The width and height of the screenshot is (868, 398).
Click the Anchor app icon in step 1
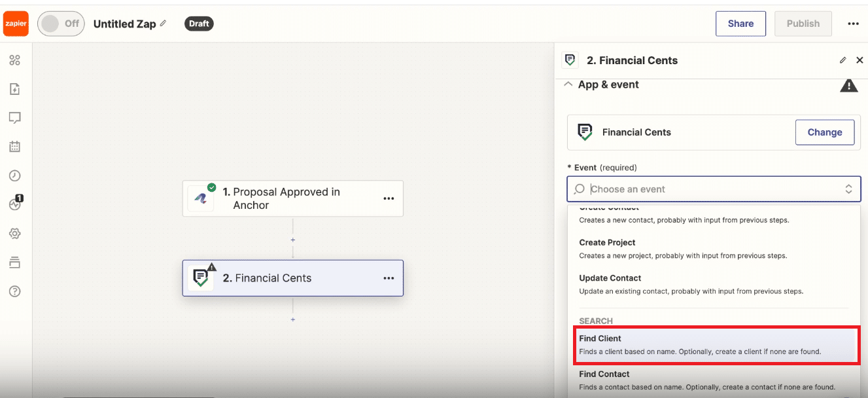201,198
